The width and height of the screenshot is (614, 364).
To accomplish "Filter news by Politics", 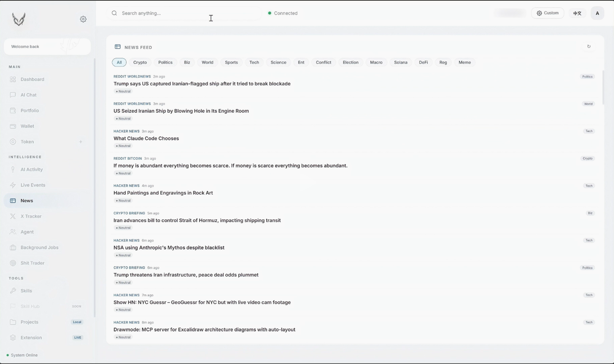I will [x=165, y=62].
